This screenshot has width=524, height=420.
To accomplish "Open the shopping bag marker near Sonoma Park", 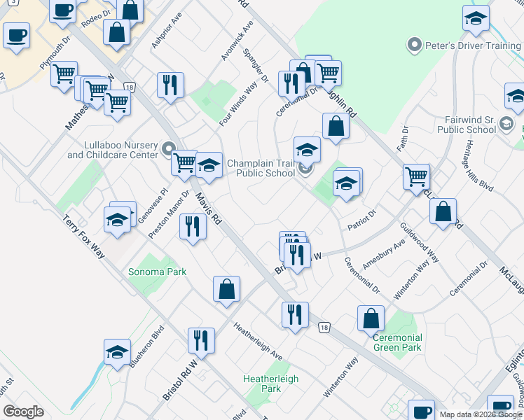I will tap(226, 289).
